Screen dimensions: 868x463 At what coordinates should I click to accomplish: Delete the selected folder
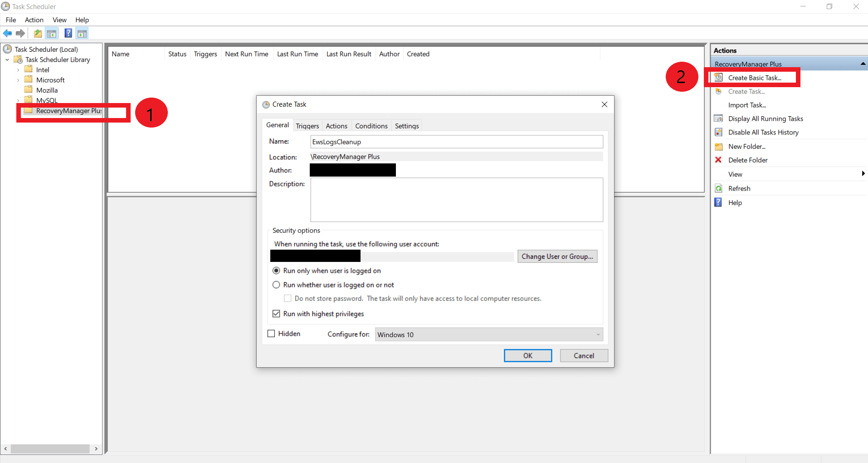click(x=748, y=160)
